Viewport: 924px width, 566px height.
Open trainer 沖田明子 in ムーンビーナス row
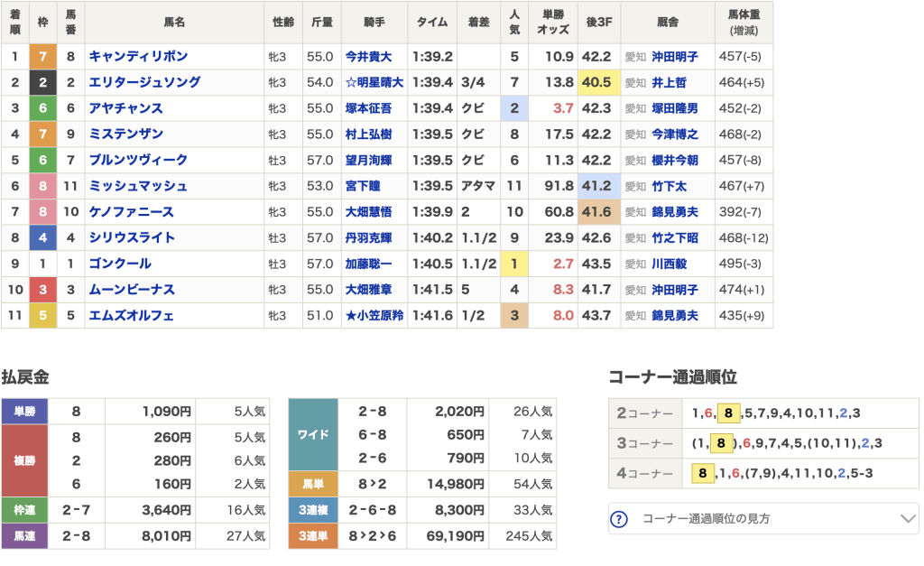(x=675, y=290)
